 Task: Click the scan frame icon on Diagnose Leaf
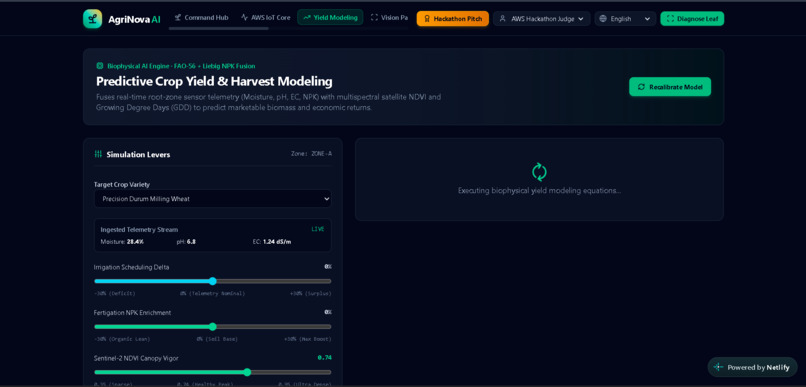point(670,19)
